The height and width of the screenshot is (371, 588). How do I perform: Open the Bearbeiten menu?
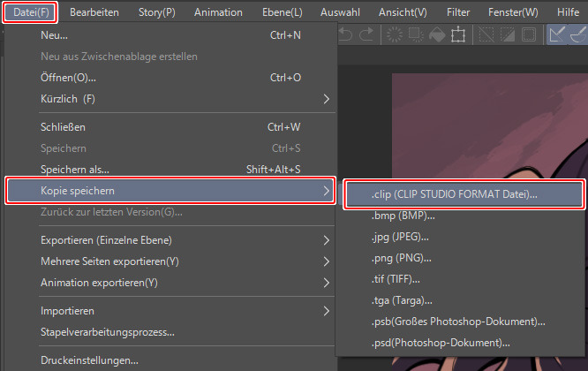coord(94,11)
